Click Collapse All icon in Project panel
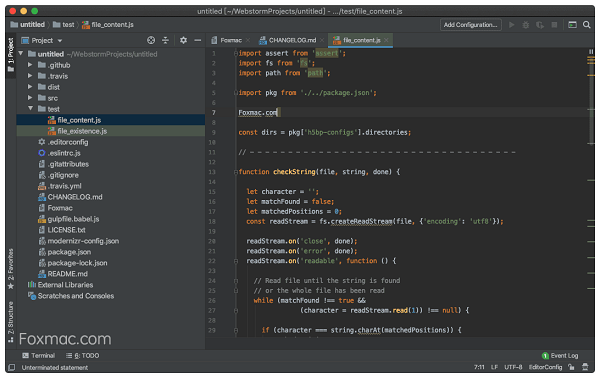This screenshot has height=378, width=600. [165, 40]
